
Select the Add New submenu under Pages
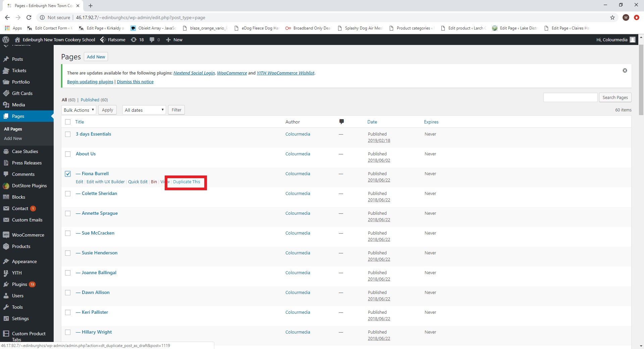point(13,138)
